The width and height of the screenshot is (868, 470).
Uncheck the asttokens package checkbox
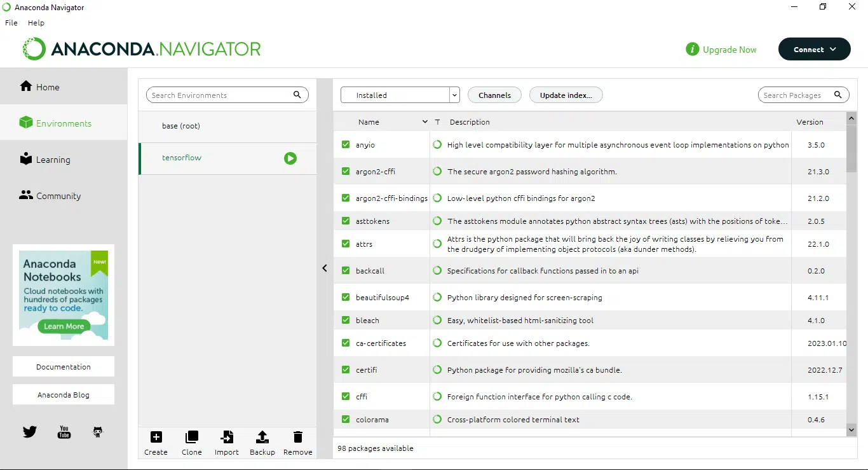(x=346, y=221)
